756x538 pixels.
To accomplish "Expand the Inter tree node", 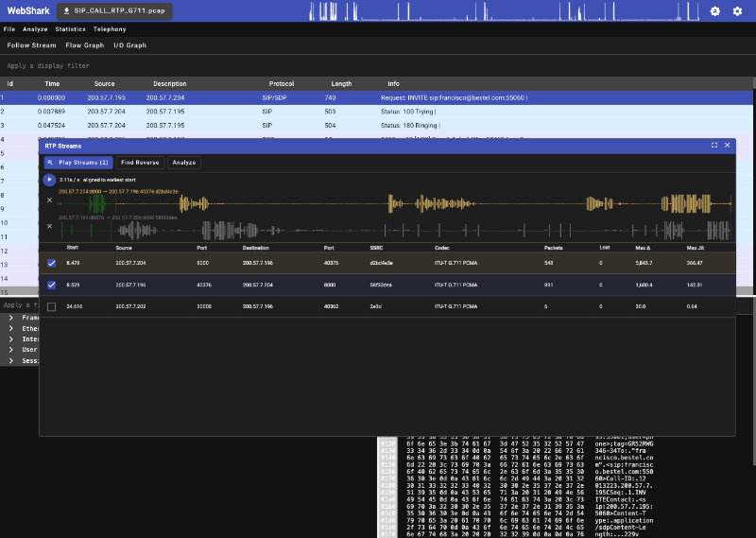I will click(11, 338).
